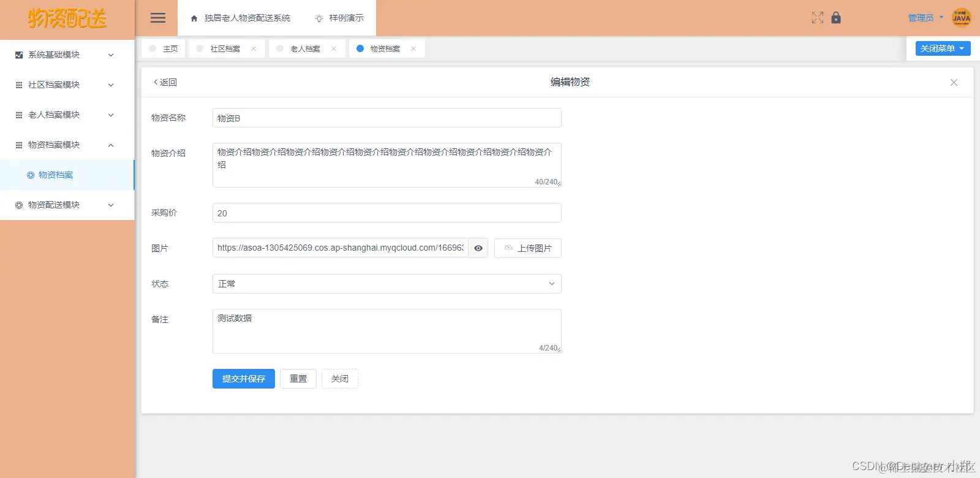This screenshot has height=478, width=980.
Task: Switch to the 社区档案 tab
Action: [227, 48]
